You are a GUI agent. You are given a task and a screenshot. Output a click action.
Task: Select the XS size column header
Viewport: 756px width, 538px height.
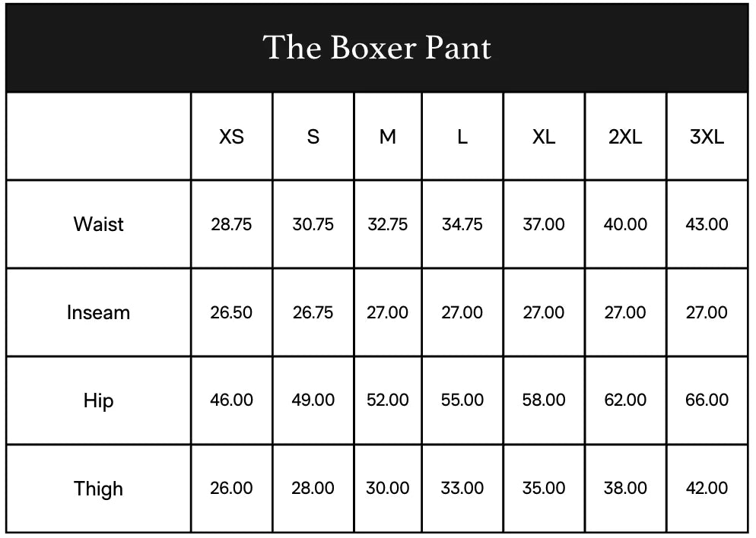pyautogui.click(x=231, y=137)
